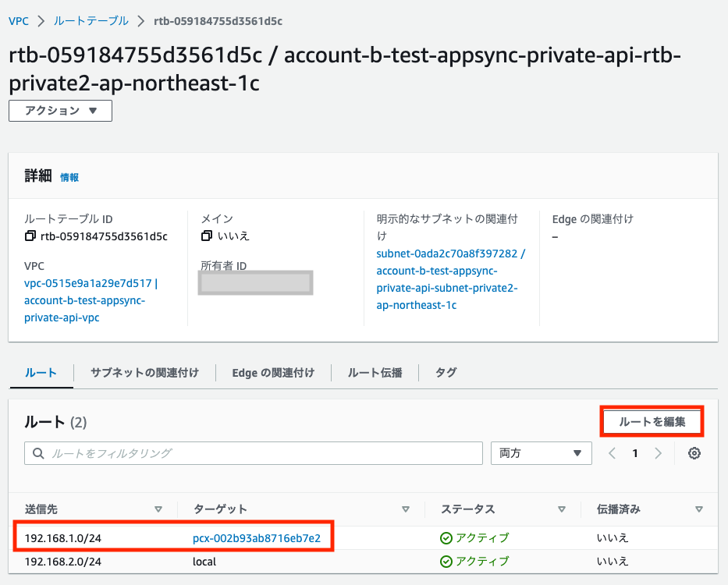The height and width of the screenshot is (585, 728).
Task: Open the タグ tab
Action: point(446,373)
